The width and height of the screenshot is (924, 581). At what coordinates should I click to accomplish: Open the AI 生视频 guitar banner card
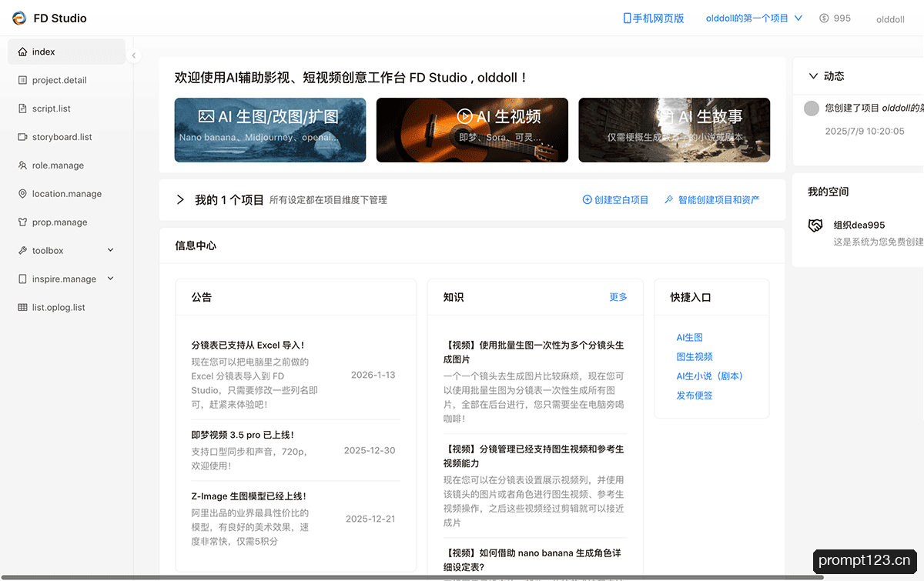click(x=472, y=130)
